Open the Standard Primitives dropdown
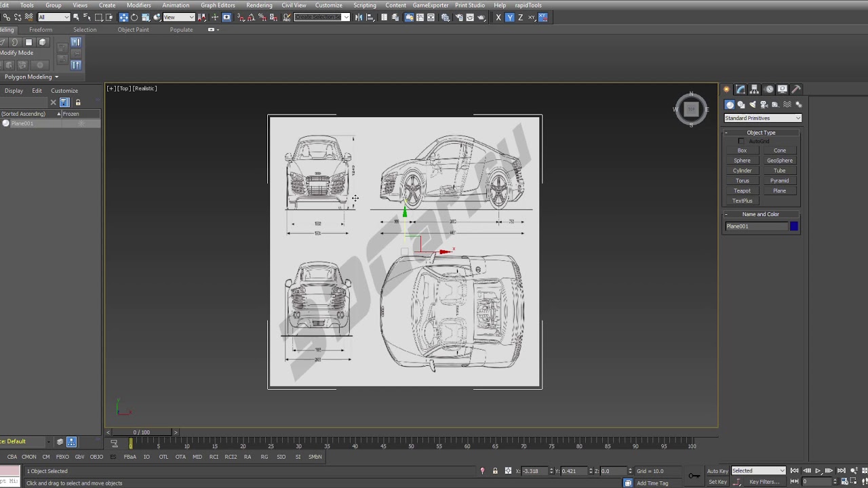Screen dimensions: 868x488 tap(763, 118)
